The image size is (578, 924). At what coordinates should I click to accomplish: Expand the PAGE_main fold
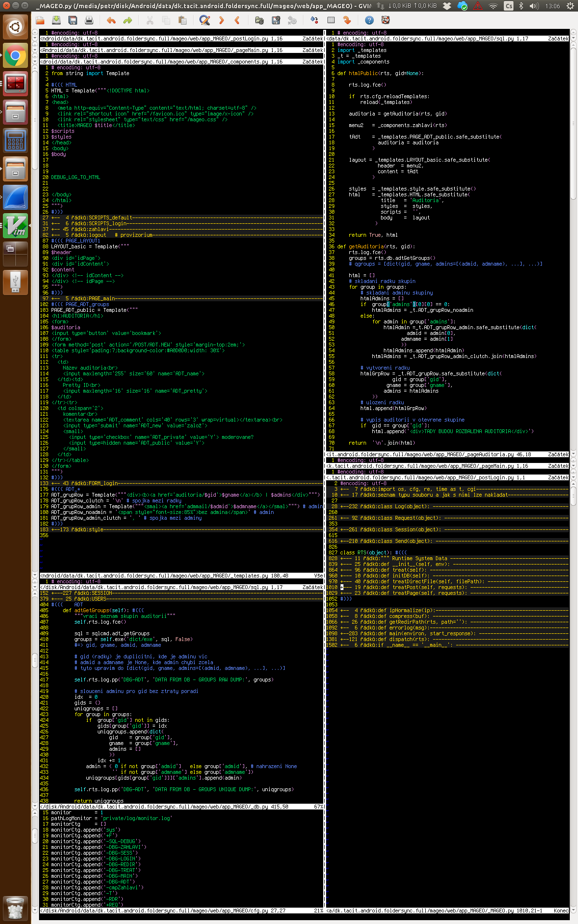pyautogui.click(x=182, y=298)
